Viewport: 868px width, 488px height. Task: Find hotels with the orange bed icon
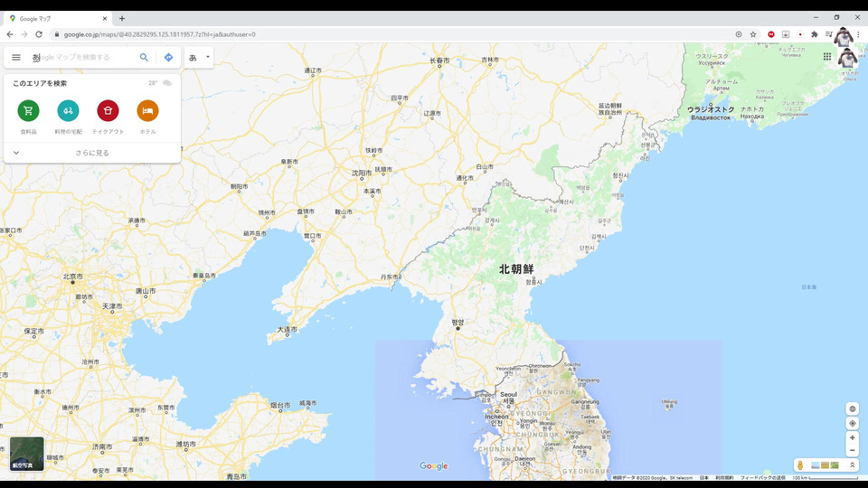pos(147,110)
